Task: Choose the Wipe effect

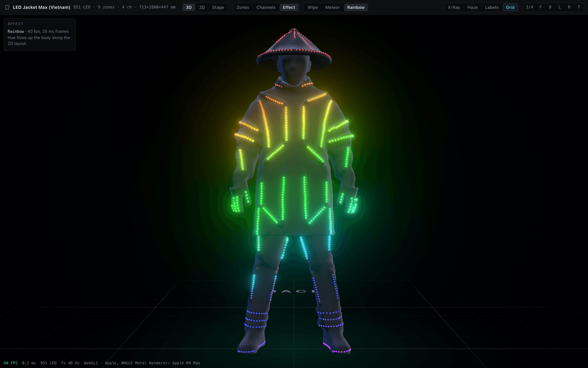Action: tap(312, 7)
